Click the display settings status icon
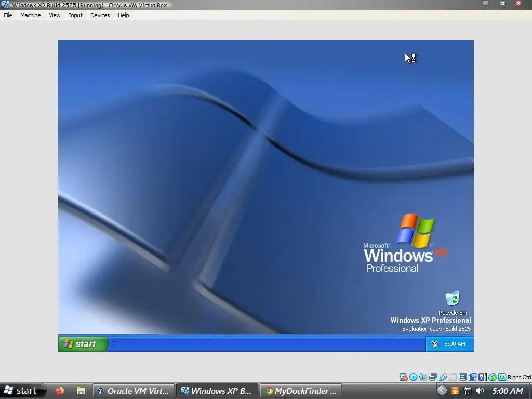532x399 pixels. coord(462,377)
